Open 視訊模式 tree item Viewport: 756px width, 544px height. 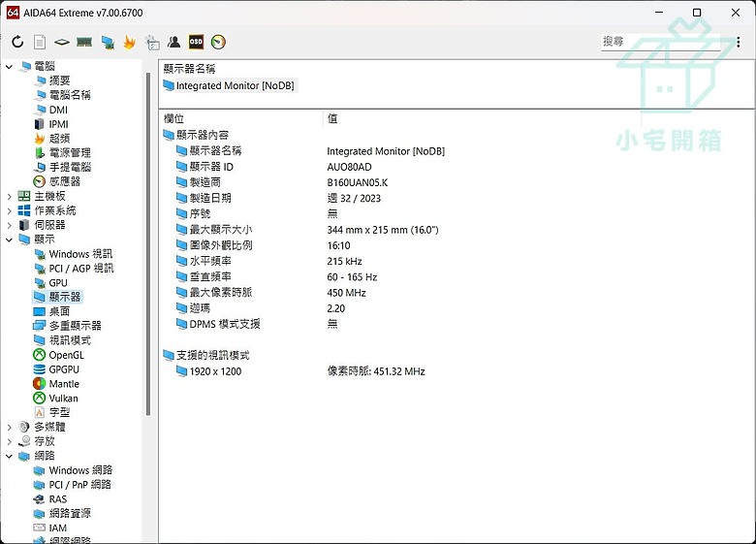[x=63, y=340]
